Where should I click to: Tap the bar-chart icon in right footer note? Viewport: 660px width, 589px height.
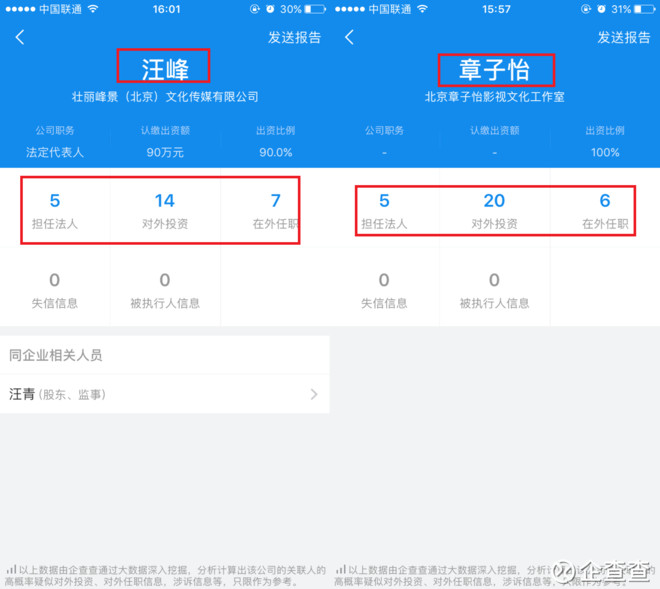click(x=341, y=570)
